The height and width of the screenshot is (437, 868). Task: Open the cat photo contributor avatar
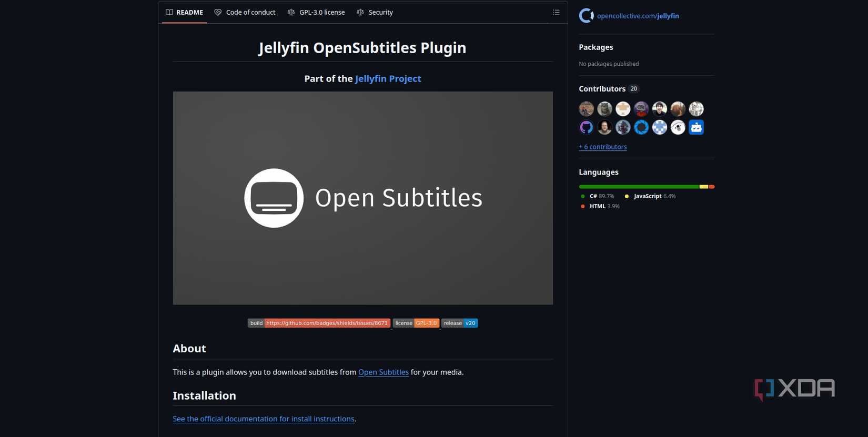pos(604,109)
